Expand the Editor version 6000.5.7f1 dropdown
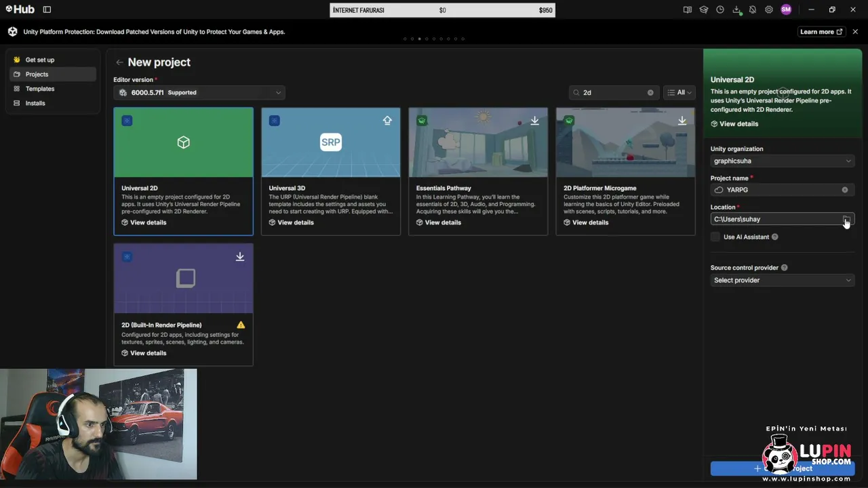The height and width of the screenshot is (488, 868). 199,93
